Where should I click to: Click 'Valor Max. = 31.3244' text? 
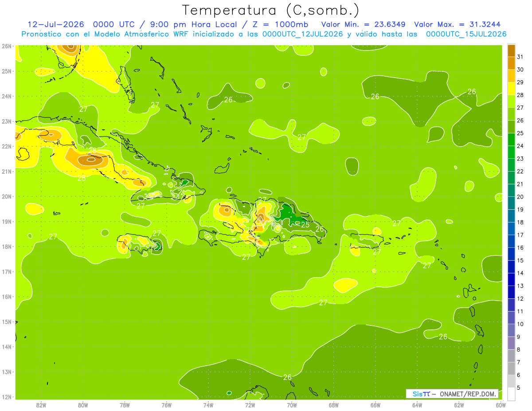[457, 24]
